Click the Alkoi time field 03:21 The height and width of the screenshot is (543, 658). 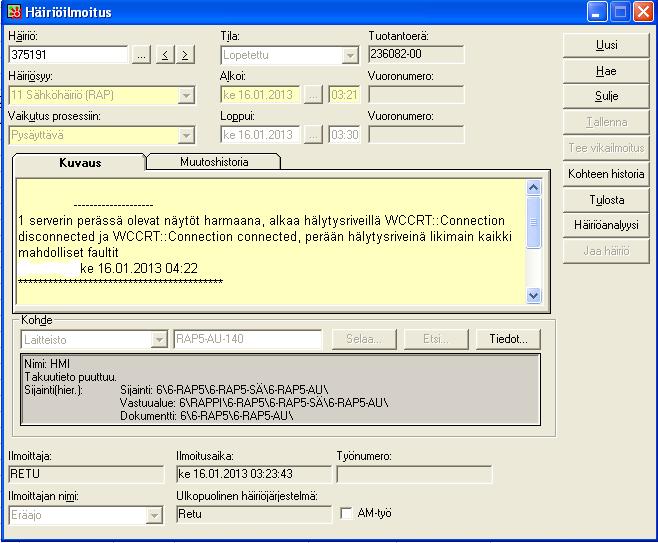[x=344, y=95]
